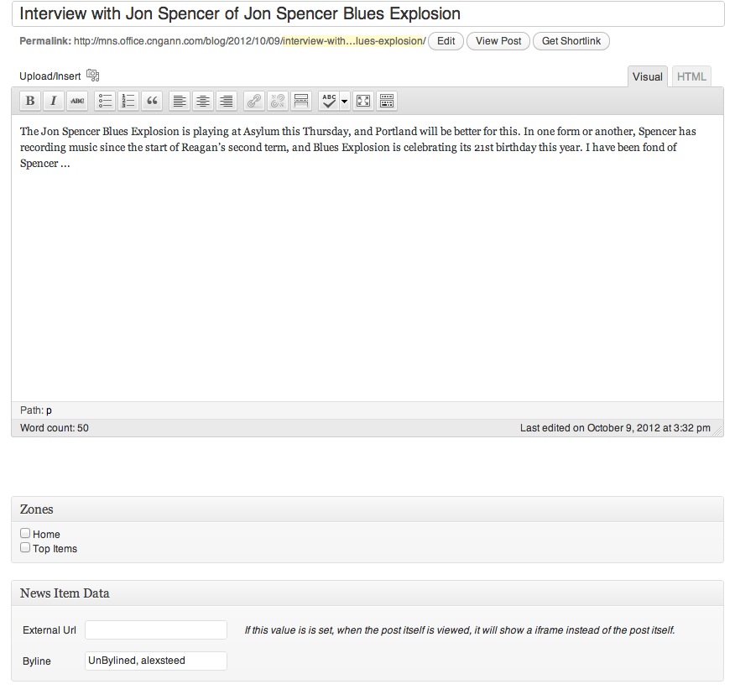Toggle bold formatting in the editor toolbar
The image size is (735, 700).
(x=30, y=101)
